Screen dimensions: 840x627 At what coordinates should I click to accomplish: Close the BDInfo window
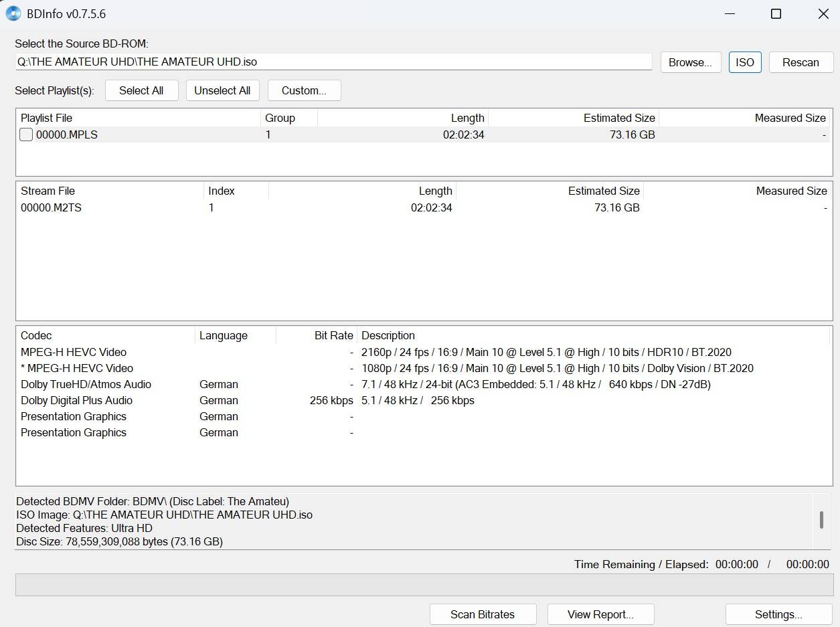[823, 13]
